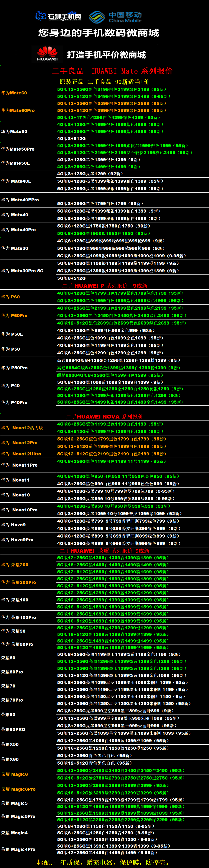Select the 荣耀 Magic5 model cell
The height and width of the screenshot is (868, 209).
[28, 803]
